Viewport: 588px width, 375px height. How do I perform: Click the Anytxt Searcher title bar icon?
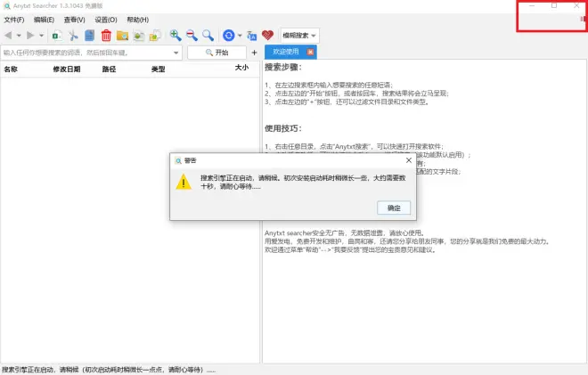pos(7,6)
